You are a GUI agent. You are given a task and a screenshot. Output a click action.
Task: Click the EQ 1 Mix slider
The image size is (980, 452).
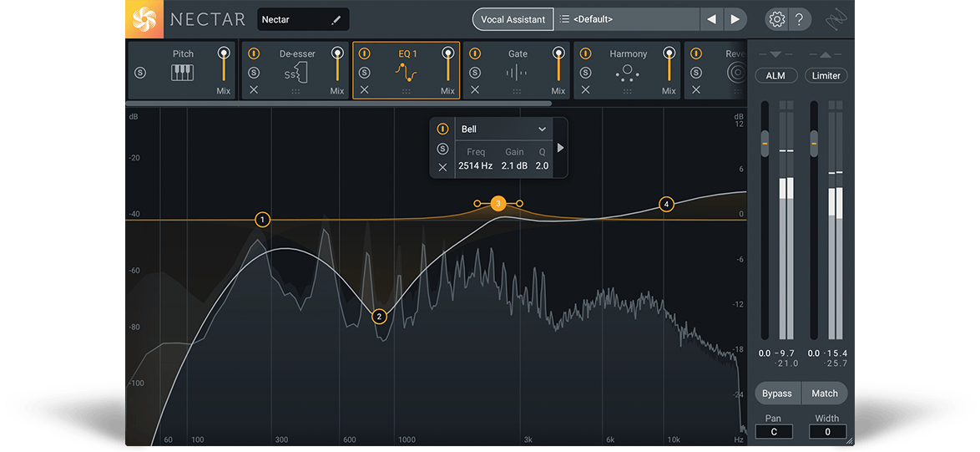pos(447,65)
